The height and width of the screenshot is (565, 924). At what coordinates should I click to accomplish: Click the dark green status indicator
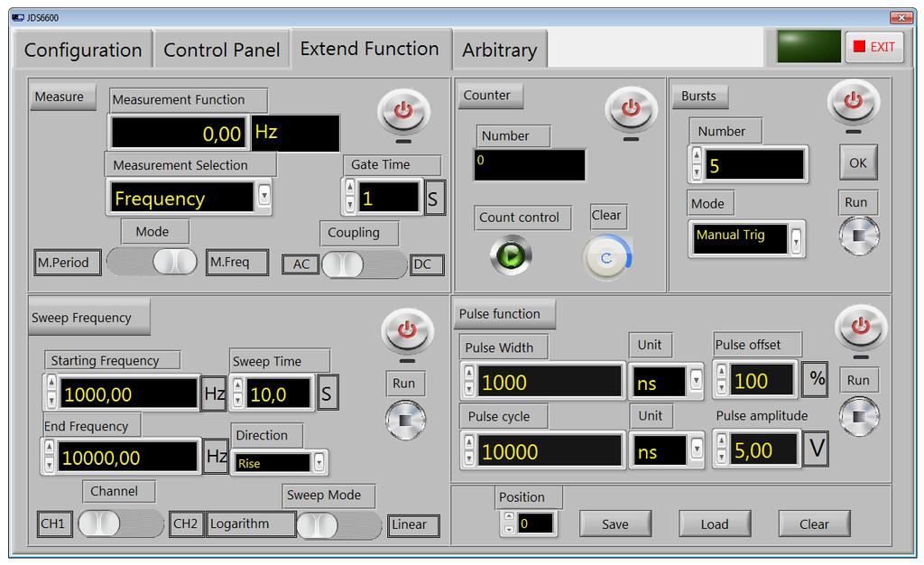coord(808,47)
